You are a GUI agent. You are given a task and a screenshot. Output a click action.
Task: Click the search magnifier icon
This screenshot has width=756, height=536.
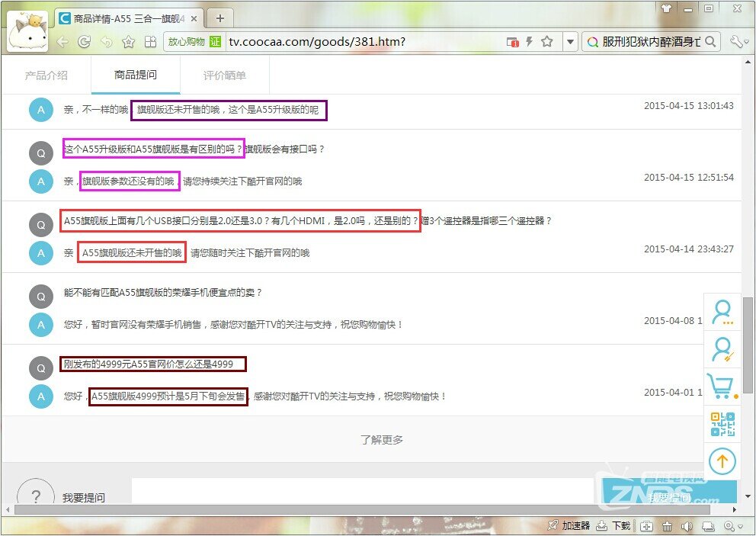(710, 41)
